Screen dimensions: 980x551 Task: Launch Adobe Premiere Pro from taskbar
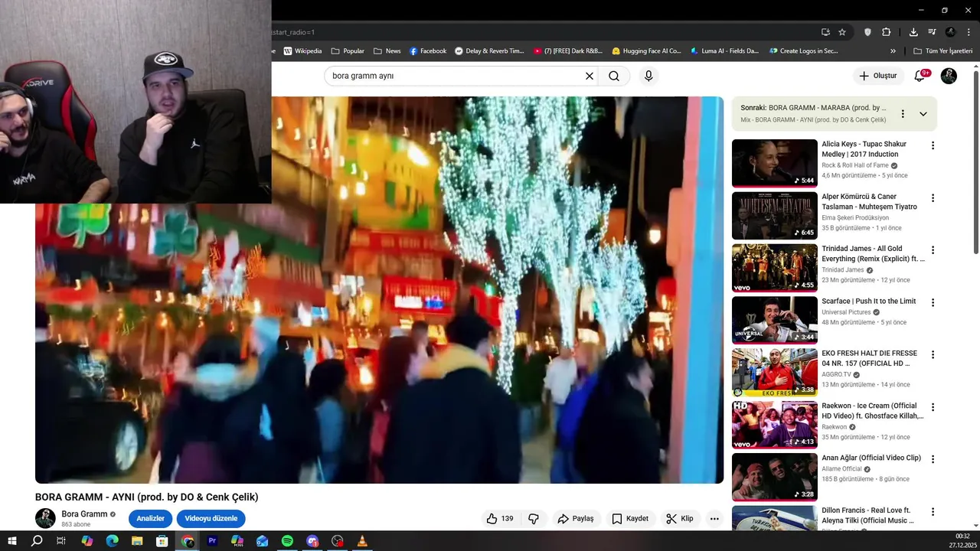pos(212,541)
